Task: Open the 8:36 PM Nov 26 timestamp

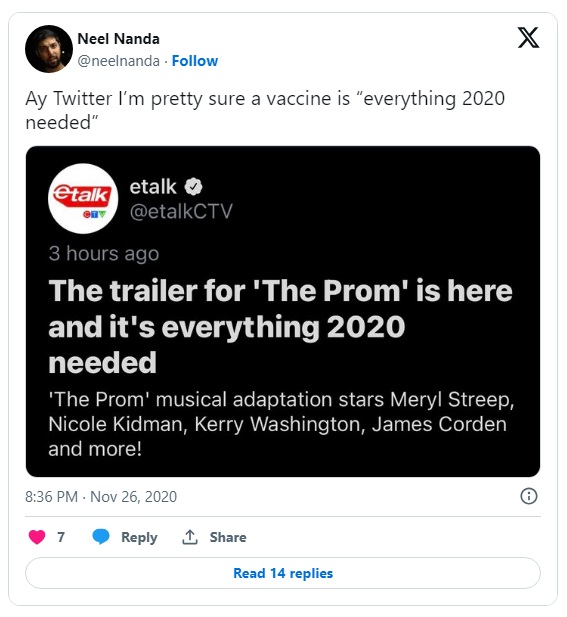Action: pos(101,497)
